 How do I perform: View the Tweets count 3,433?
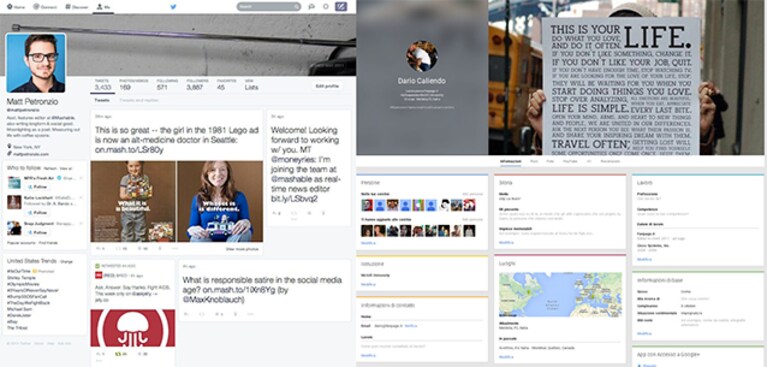pyautogui.click(x=103, y=85)
